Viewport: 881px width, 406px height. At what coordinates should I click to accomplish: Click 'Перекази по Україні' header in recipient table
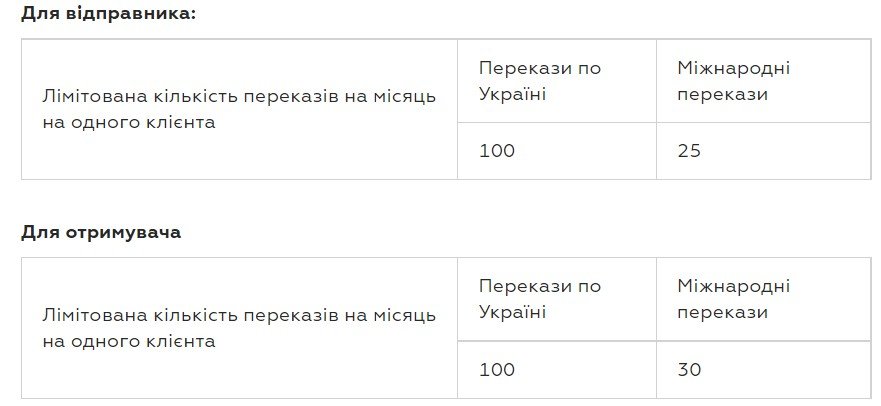click(x=540, y=299)
